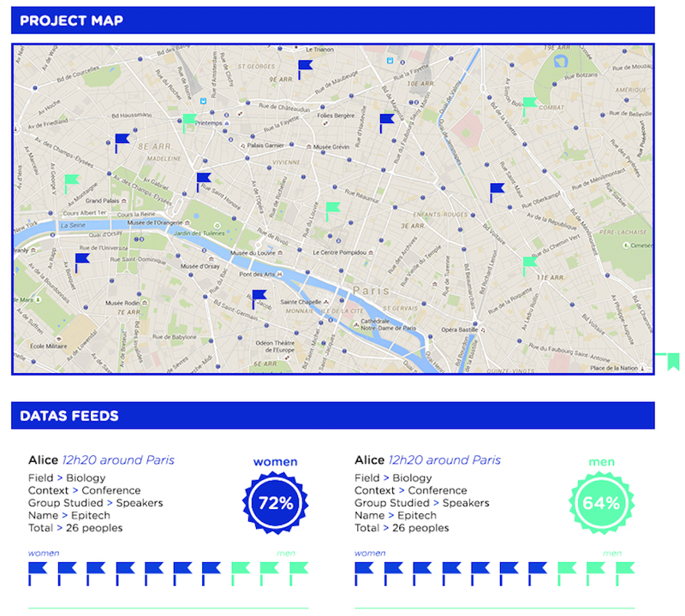The image size is (685, 616).
Task: Open the green bookmark beside the map
Action: 673,362
